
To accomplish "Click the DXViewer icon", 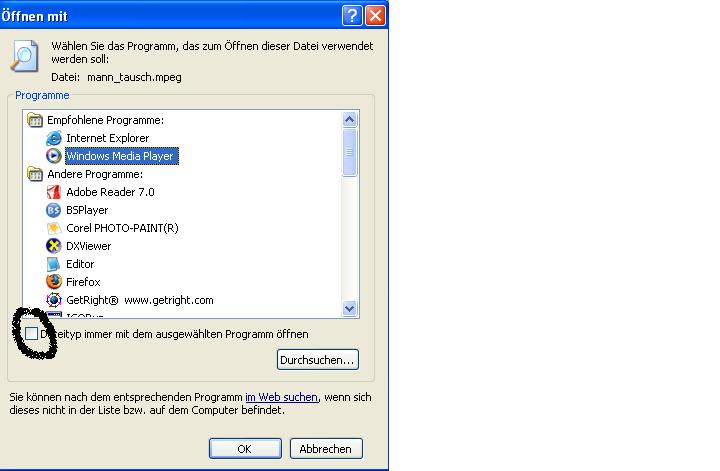I will pos(54,246).
